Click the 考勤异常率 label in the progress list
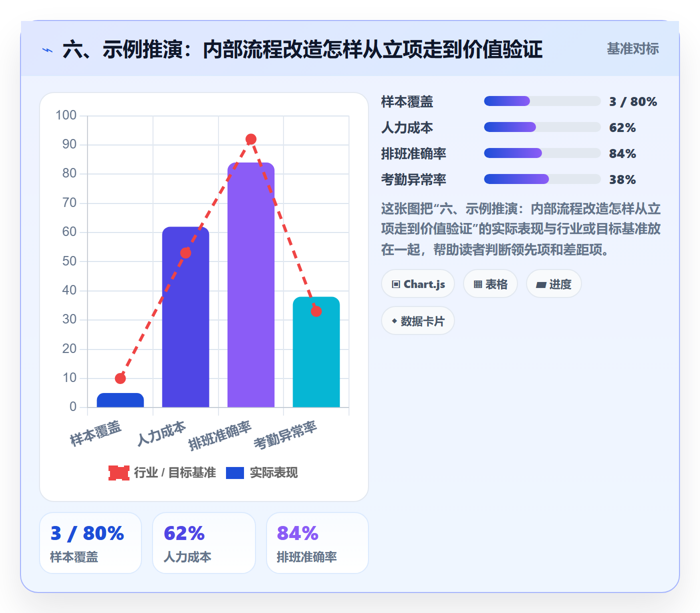 413,179
